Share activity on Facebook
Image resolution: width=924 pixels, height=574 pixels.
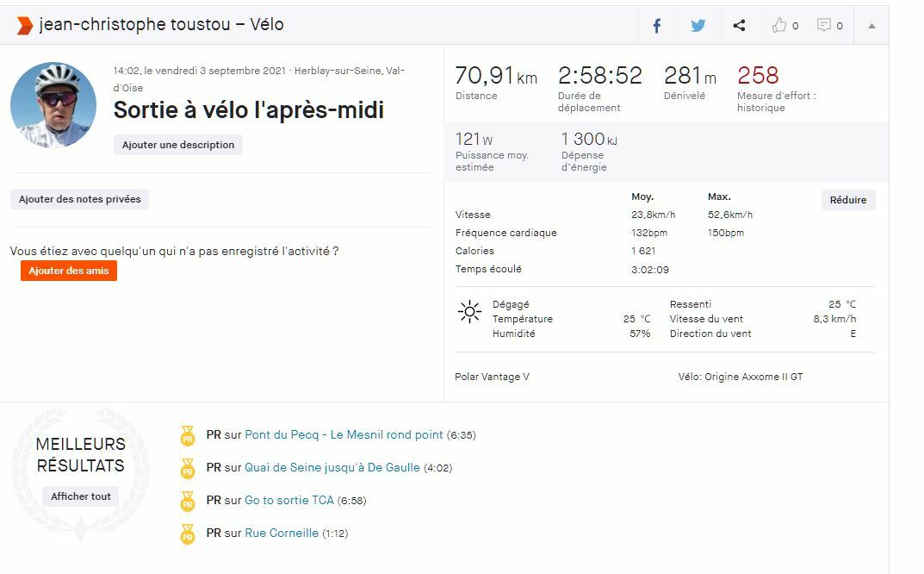pyautogui.click(x=657, y=26)
